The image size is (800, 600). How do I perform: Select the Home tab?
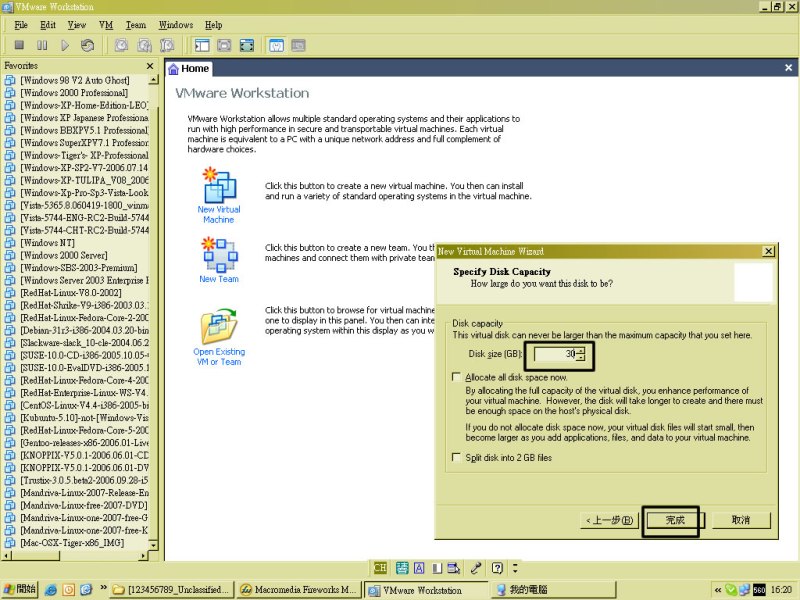189,68
